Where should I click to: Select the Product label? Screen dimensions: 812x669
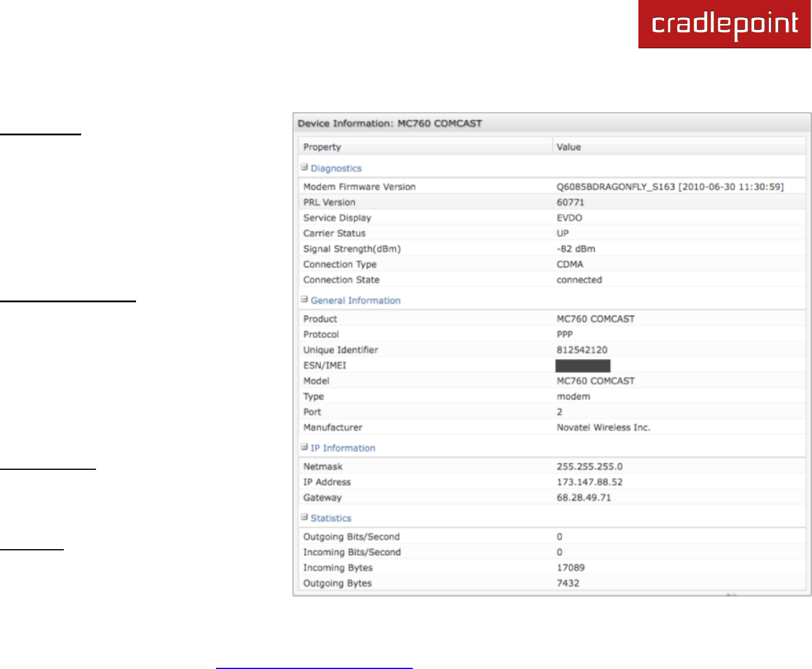(x=320, y=319)
